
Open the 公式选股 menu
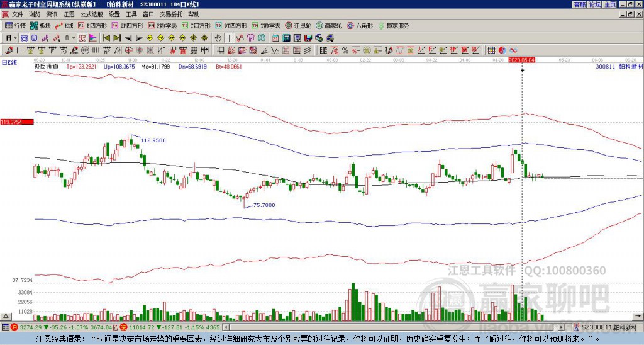click(92, 14)
